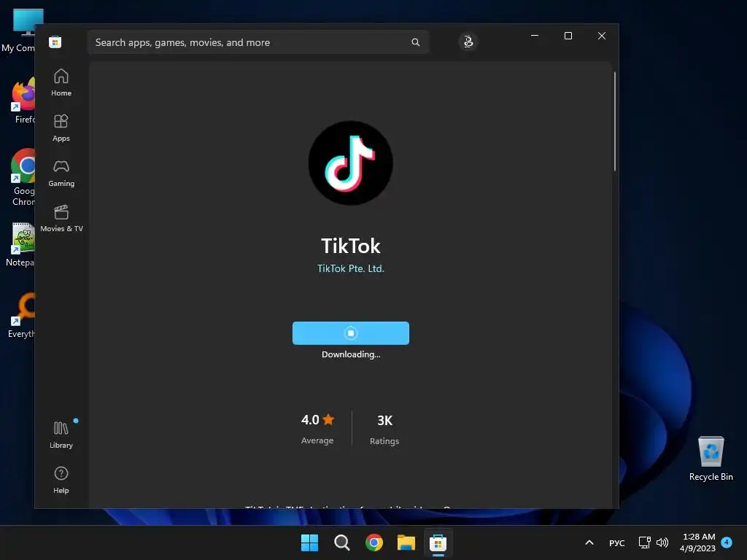View the 3K Ratings count
Screen dimensions: 747x560
coord(384,429)
